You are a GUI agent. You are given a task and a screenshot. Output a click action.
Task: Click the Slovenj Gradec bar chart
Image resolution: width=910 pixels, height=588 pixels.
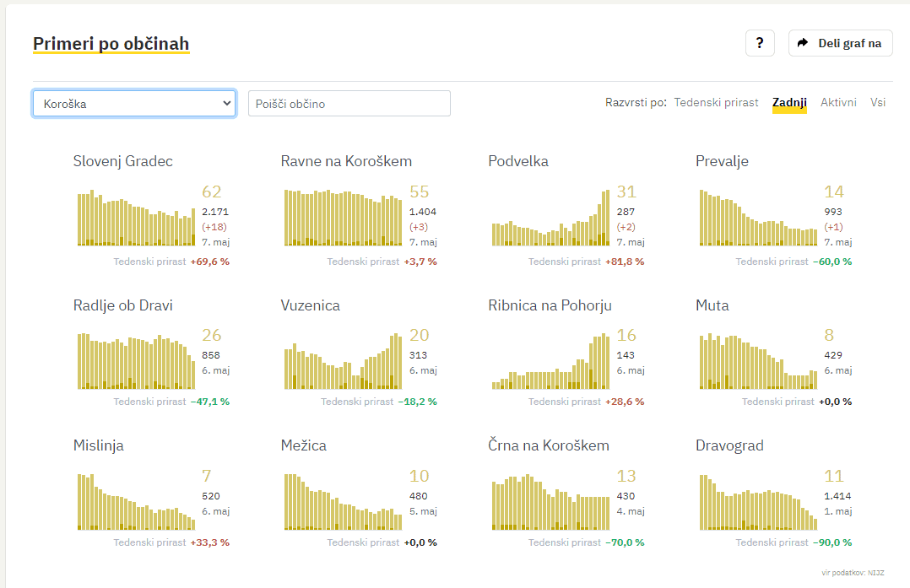tap(136, 218)
